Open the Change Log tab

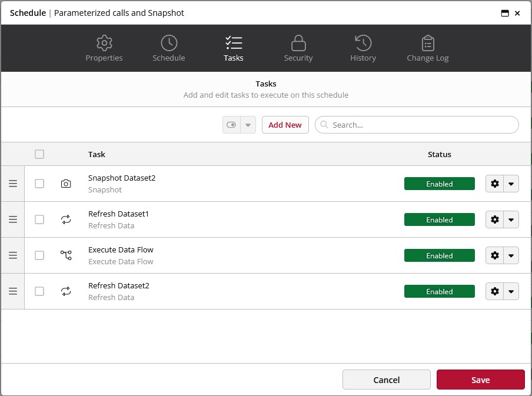428,48
